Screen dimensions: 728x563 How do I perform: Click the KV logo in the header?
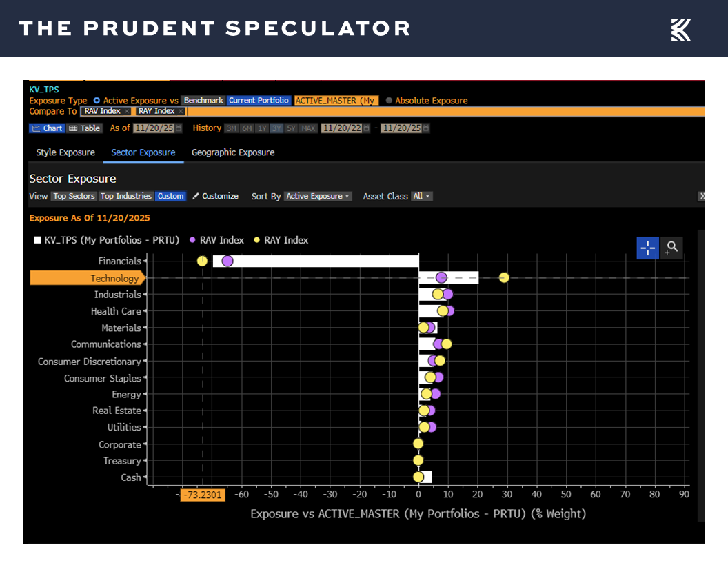pos(680,29)
